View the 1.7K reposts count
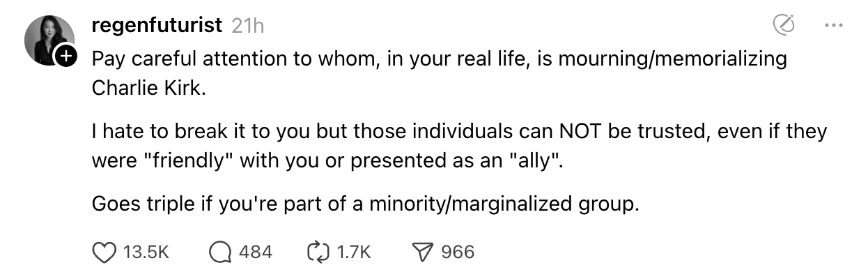 353,252
